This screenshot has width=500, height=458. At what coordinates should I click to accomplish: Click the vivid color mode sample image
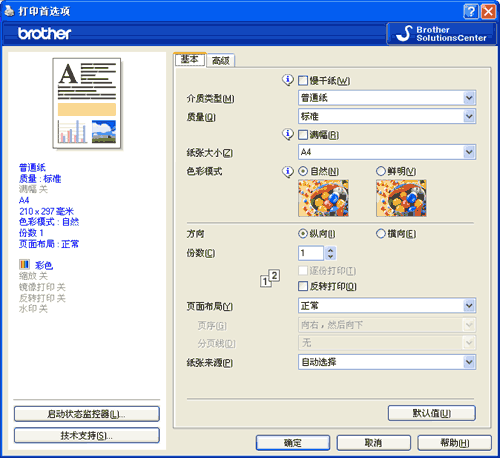click(401, 198)
